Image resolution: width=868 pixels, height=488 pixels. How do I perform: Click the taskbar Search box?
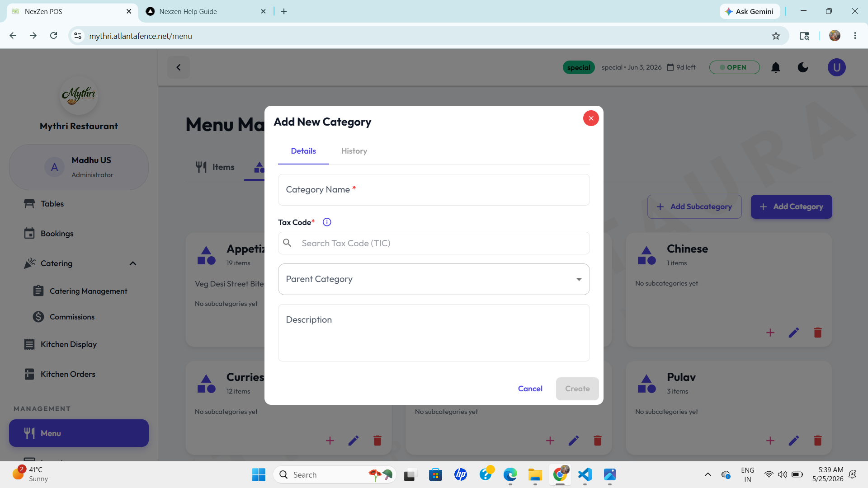335,474
